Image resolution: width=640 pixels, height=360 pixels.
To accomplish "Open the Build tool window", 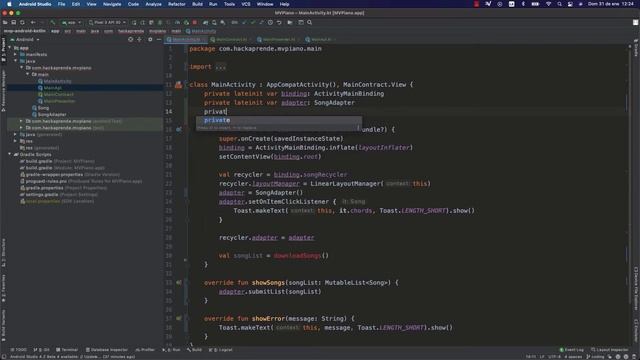I will (x=194, y=350).
